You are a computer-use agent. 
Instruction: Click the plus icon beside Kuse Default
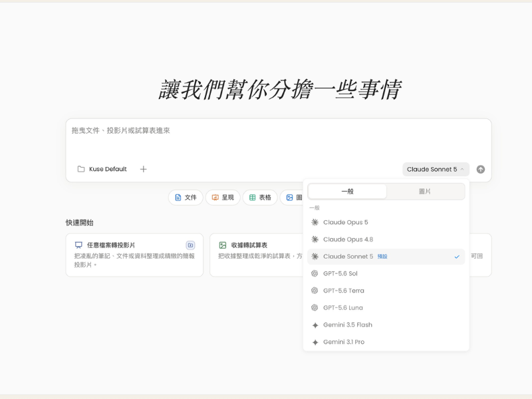pos(143,169)
